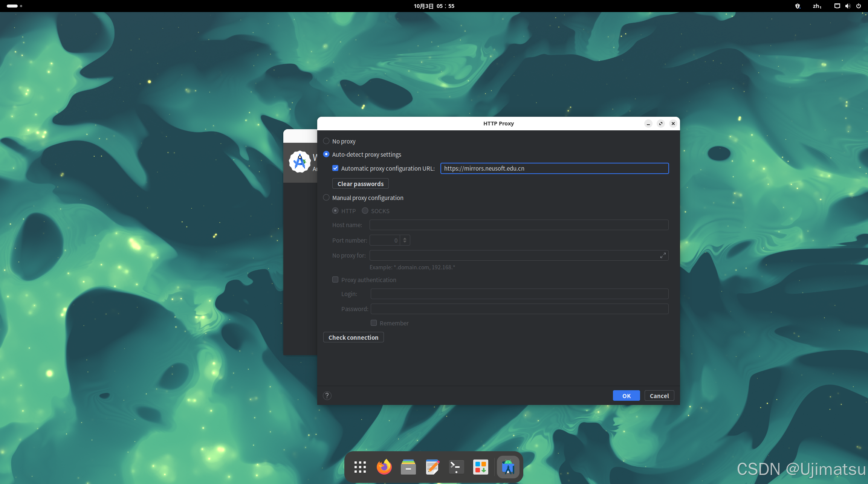Confirm with the OK button
The image size is (868, 484).
pyautogui.click(x=626, y=396)
